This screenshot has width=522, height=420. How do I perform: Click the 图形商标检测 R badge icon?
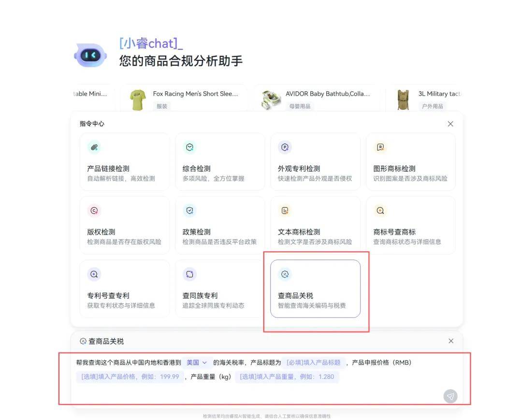[x=380, y=147]
